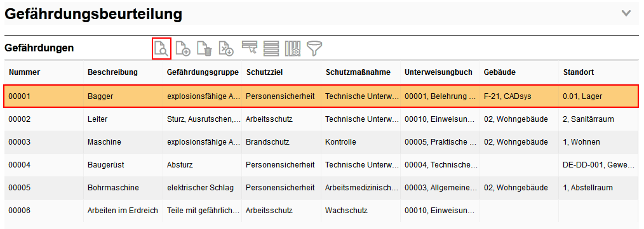Open the column settings gear icon

tap(293, 48)
